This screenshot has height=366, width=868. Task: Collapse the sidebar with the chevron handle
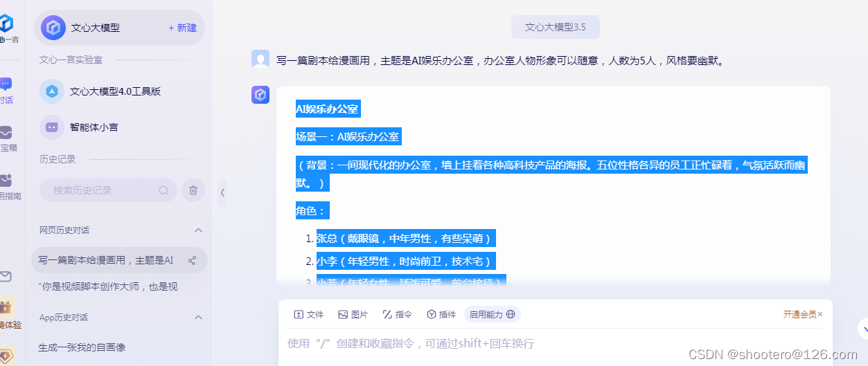(222, 192)
